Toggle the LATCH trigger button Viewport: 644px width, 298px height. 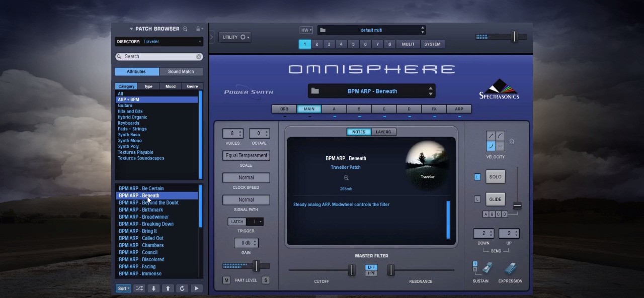pos(237,222)
